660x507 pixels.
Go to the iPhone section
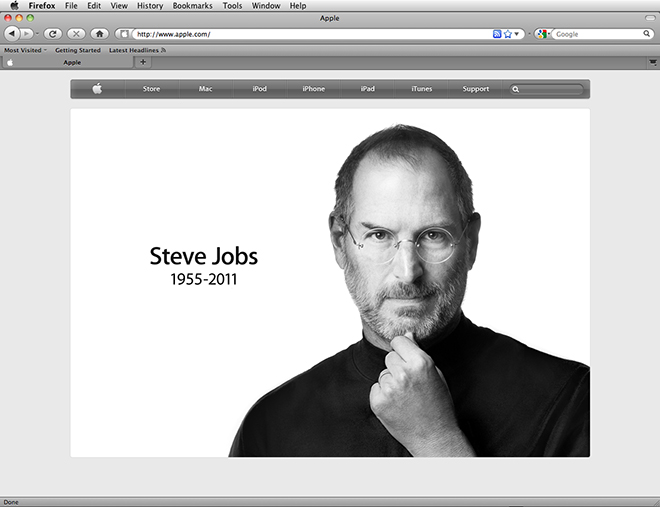[x=314, y=89]
